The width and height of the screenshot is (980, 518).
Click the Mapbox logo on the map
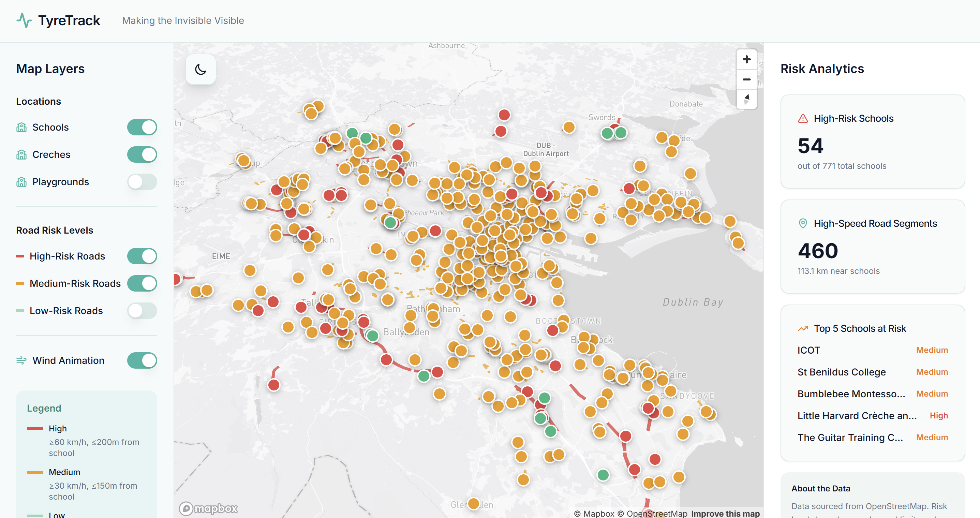[x=208, y=508]
